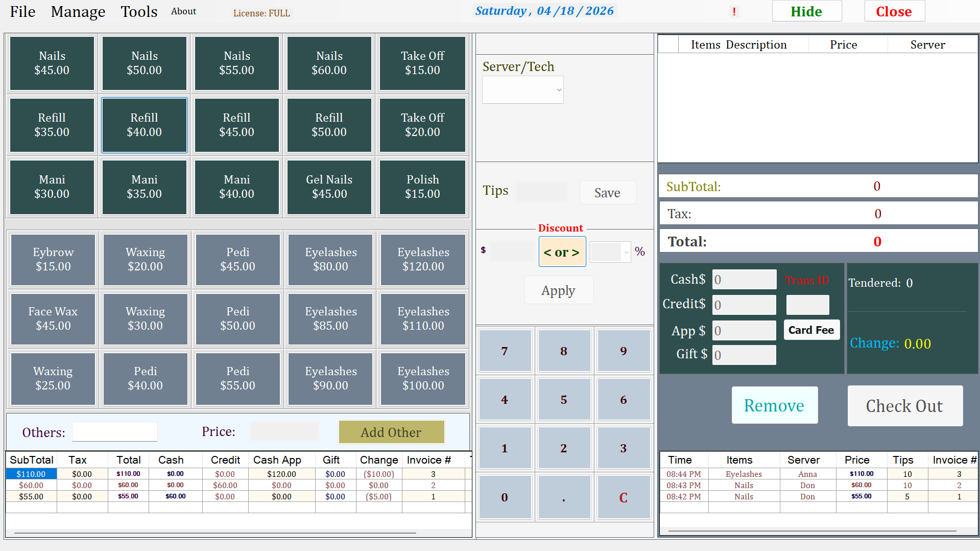Toggle the discount < or > switch
The image size is (980, 551).
pos(562,251)
